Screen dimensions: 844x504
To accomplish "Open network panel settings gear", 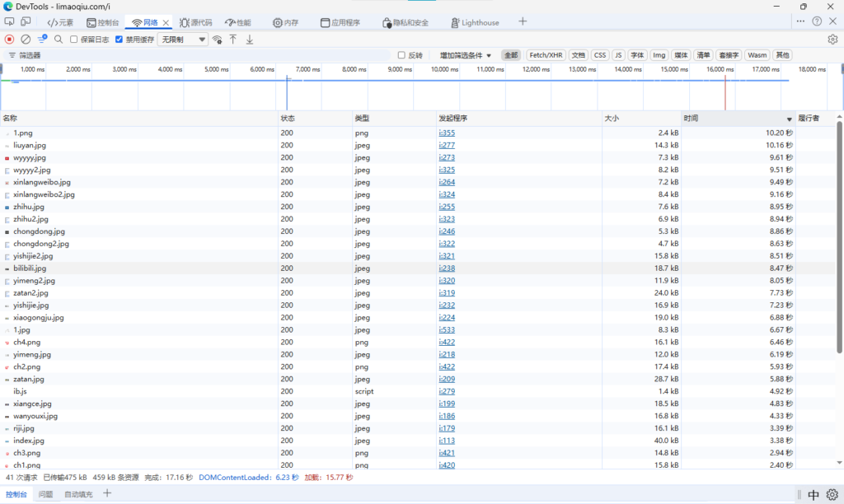I will (832, 39).
